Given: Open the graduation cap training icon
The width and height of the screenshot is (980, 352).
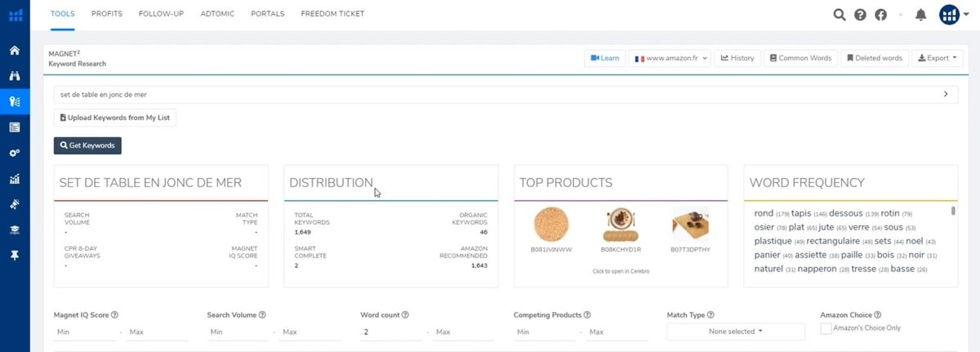Looking at the screenshot, I should (15, 229).
